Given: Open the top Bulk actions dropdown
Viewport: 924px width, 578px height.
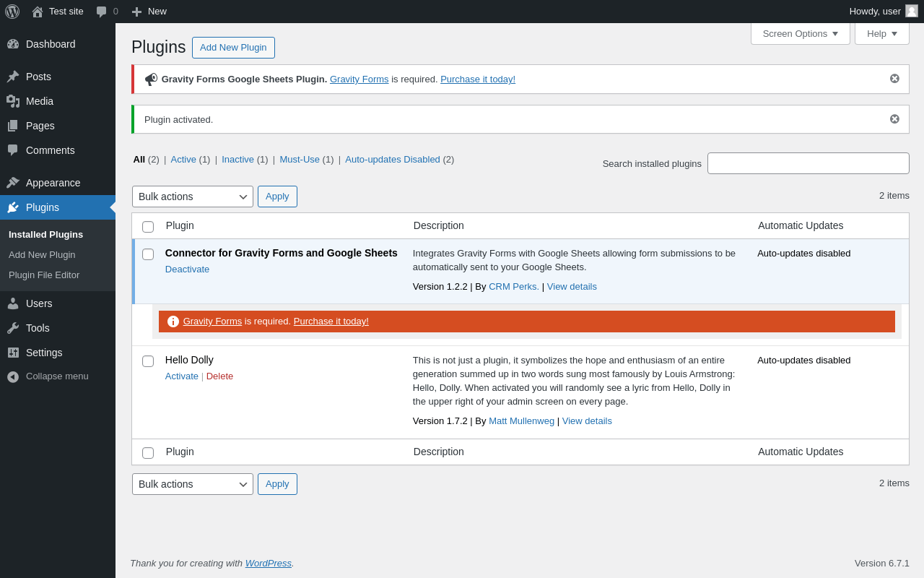Looking at the screenshot, I should click(x=193, y=197).
